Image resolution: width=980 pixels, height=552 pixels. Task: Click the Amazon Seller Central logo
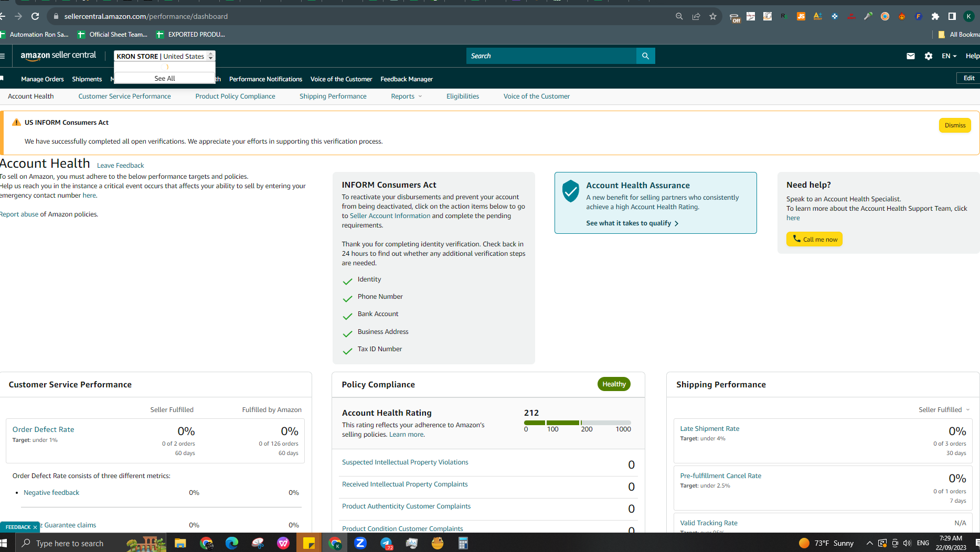[58, 56]
